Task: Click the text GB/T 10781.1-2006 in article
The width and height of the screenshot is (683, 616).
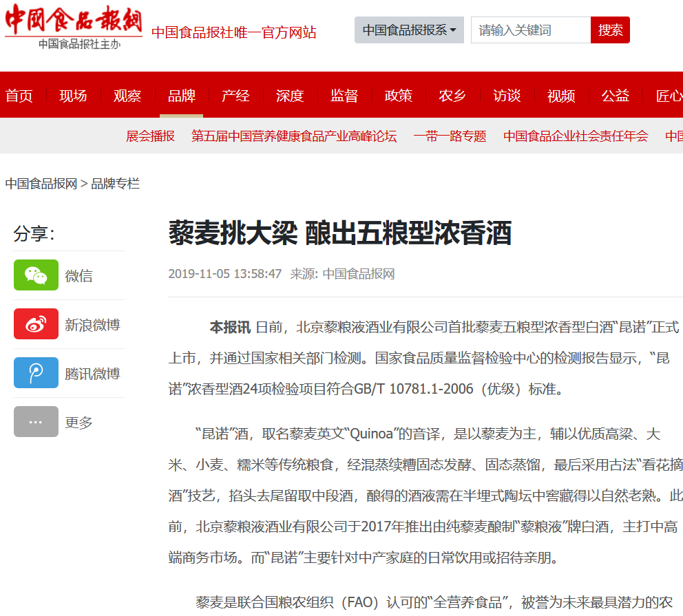Action: (x=413, y=389)
